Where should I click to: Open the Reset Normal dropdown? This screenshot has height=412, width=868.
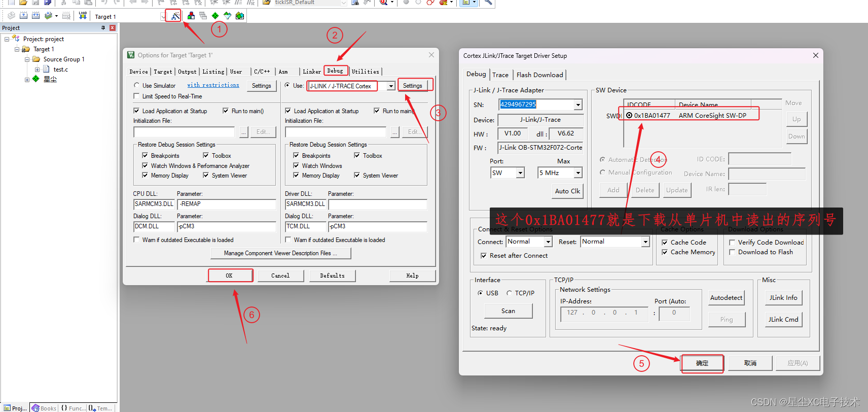645,242
